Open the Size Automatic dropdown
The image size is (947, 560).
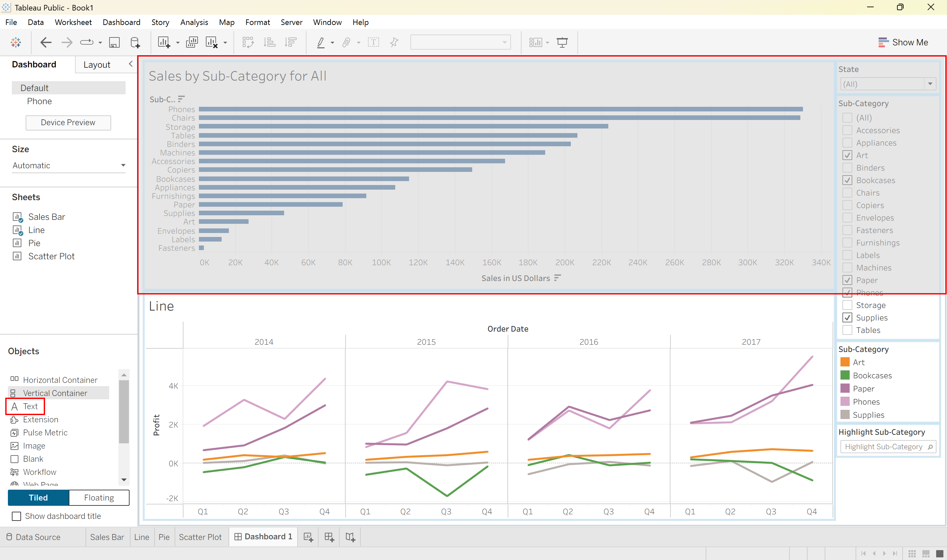click(x=69, y=165)
